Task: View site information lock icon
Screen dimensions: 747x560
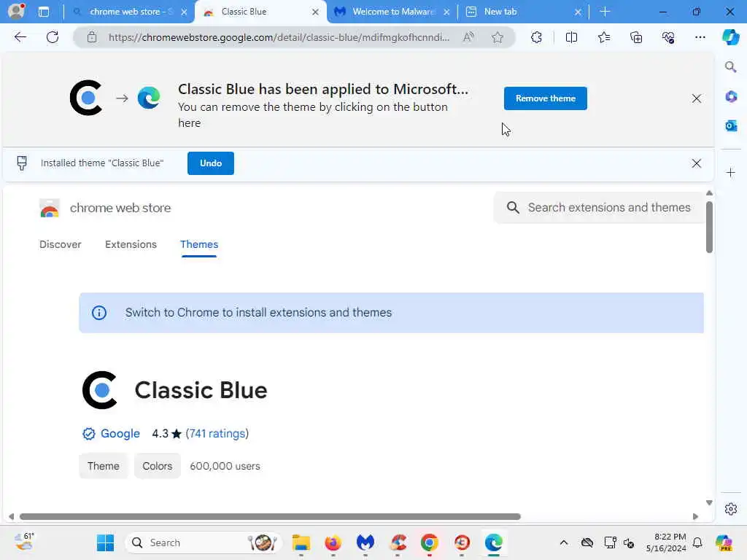Action: 92,37
